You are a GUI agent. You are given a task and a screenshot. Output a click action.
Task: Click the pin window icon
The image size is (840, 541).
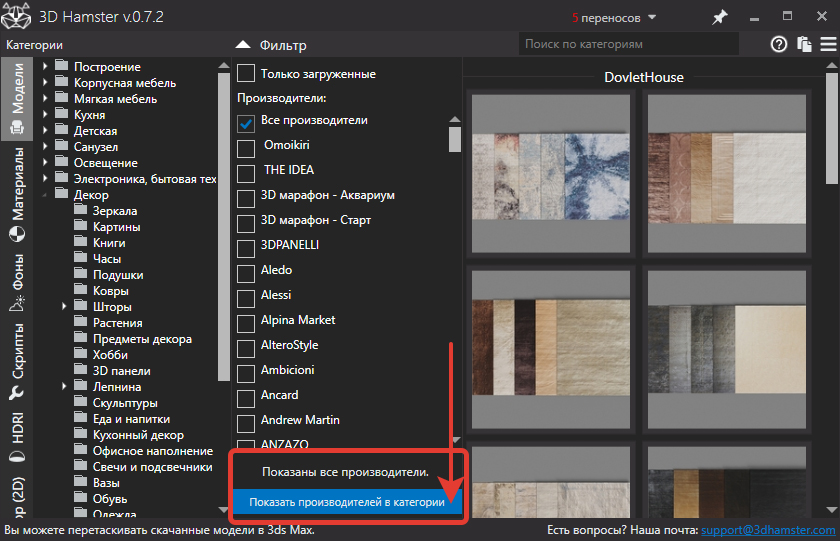719,18
